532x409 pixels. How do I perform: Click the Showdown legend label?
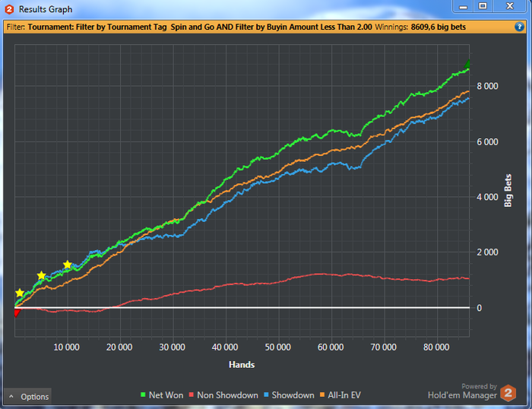(x=293, y=395)
